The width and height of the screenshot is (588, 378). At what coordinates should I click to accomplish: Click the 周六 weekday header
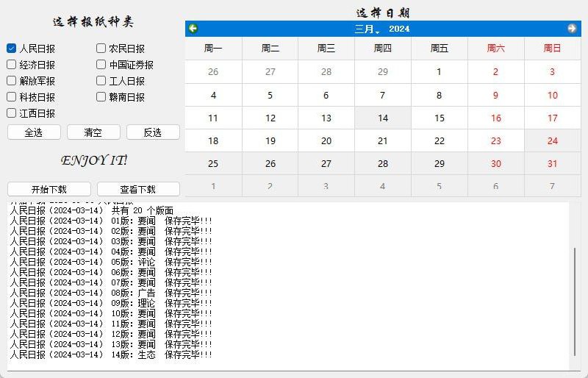click(495, 48)
